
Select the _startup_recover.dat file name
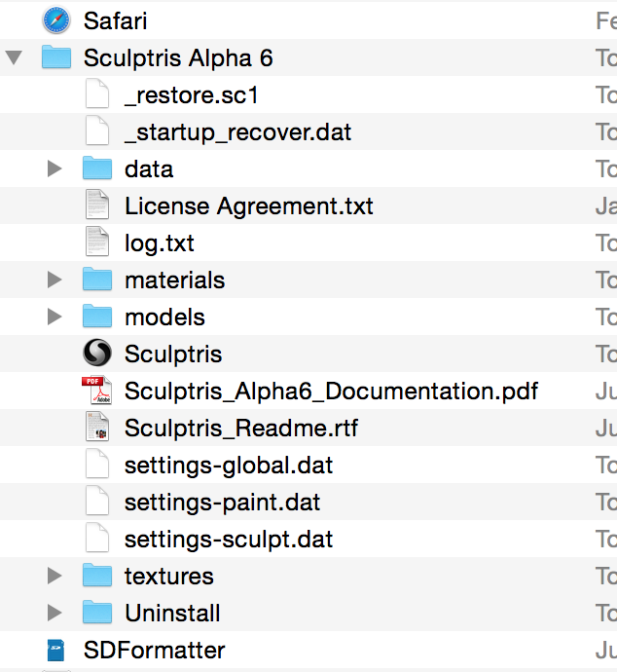point(237,132)
